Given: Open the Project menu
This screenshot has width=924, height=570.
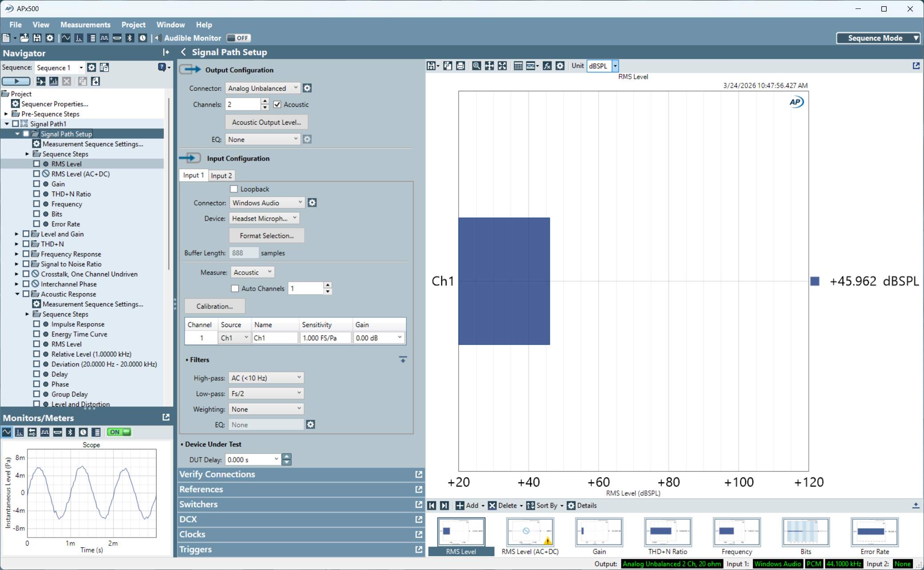Looking at the screenshot, I should click(133, 25).
